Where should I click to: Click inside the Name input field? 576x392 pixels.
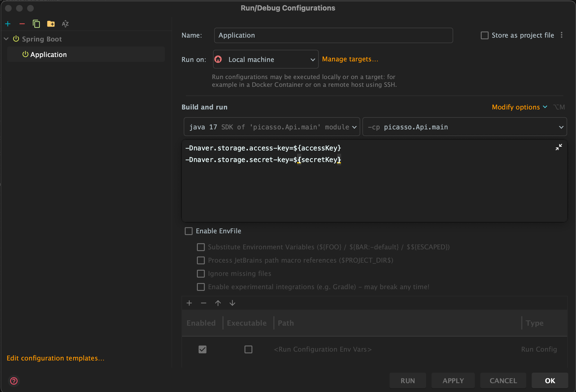[333, 35]
